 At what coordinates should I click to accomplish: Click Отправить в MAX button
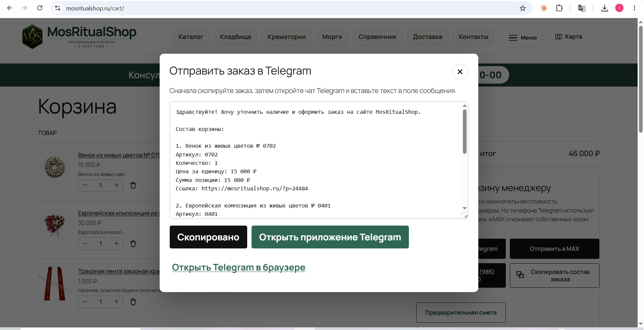click(554, 249)
